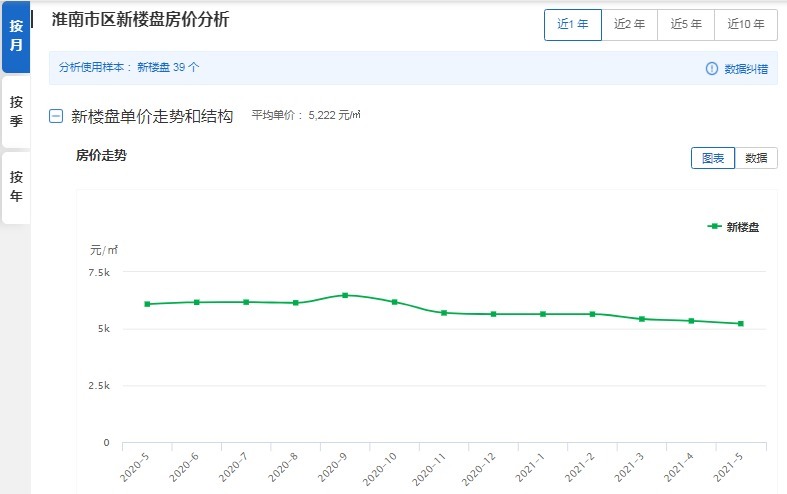Show the 数据 table view
This screenshot has height=494, width=787.
pos(756,158)
